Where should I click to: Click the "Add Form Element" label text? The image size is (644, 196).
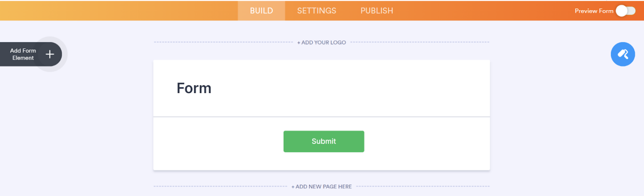tap(23, 54)
